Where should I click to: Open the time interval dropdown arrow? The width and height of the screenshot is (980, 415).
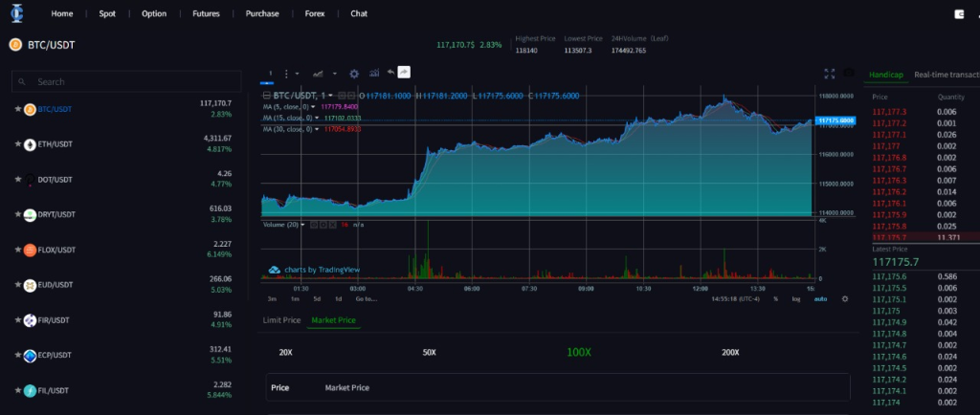298,73
